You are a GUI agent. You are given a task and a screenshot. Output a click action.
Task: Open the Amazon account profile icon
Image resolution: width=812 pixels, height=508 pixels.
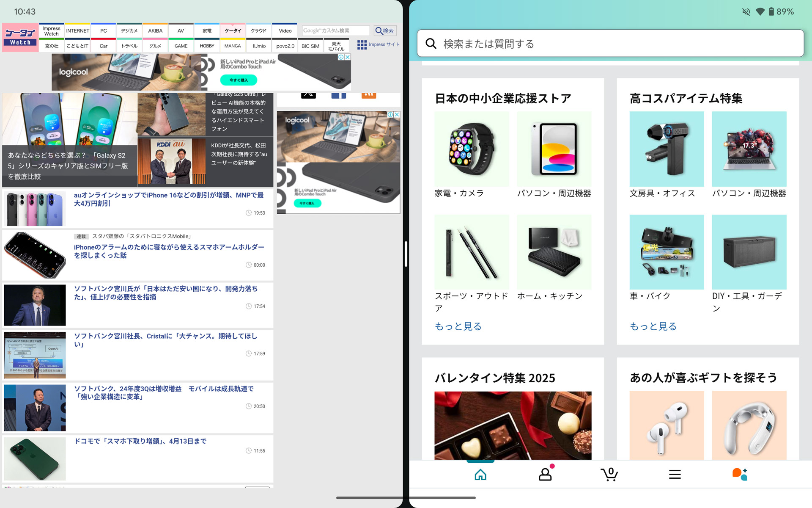pyautogui.click(x=545, y=474)
